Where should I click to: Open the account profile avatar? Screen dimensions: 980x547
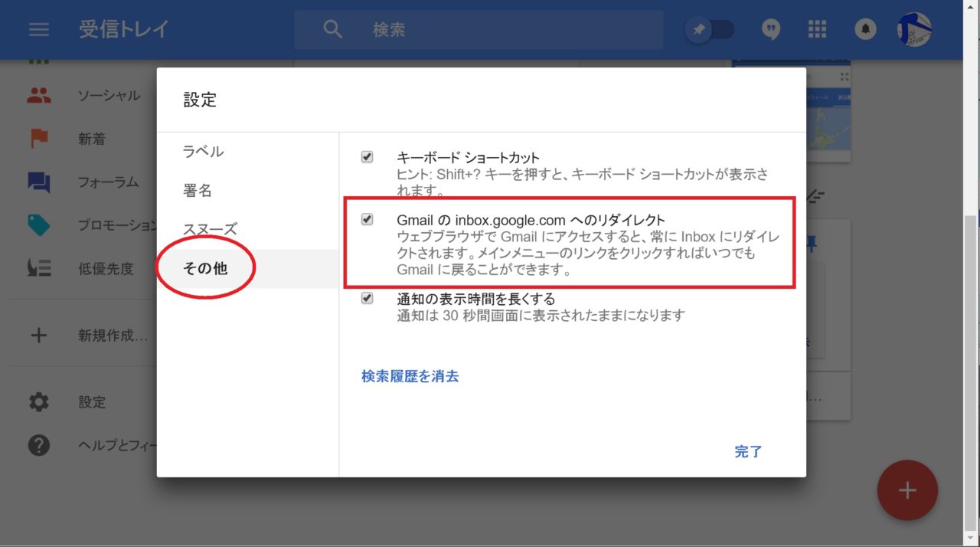[913, 30]
